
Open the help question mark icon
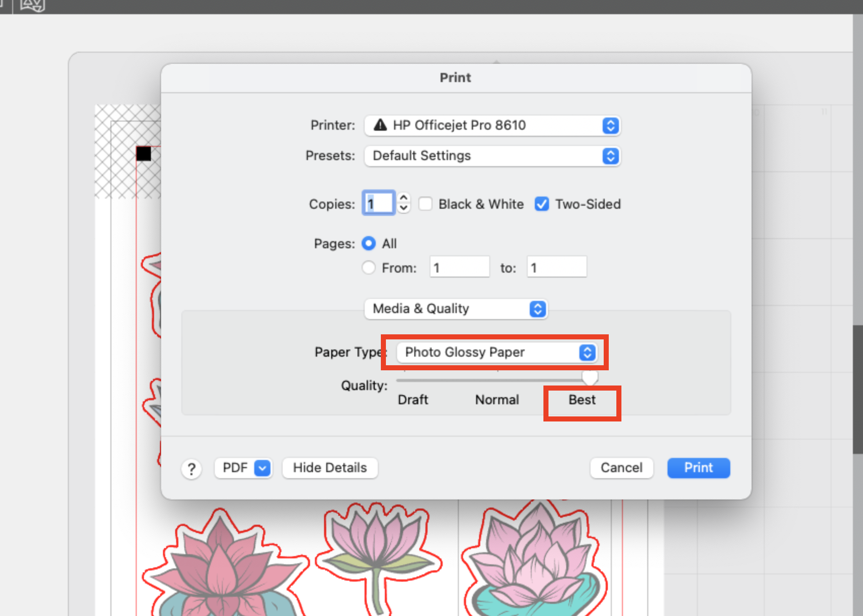(x=191, y=468)
